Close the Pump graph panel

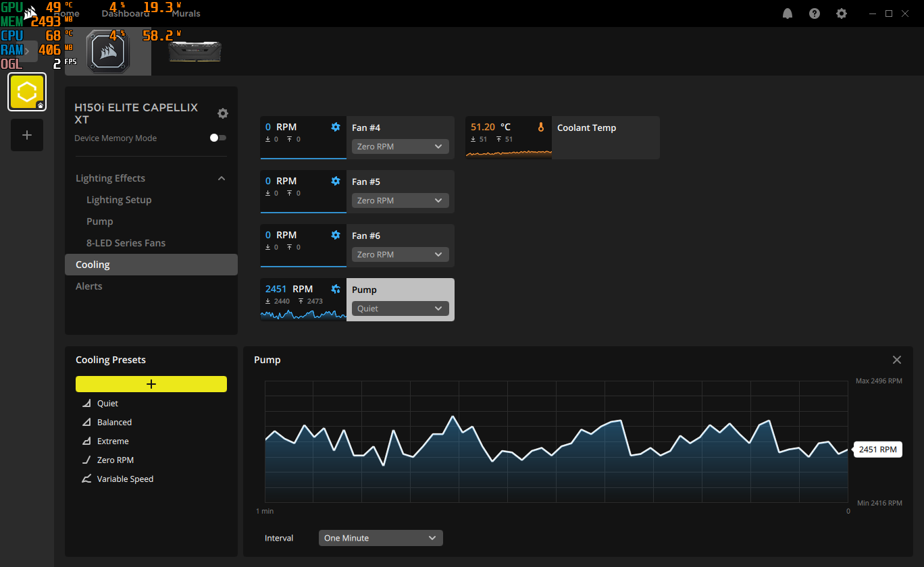897,360
